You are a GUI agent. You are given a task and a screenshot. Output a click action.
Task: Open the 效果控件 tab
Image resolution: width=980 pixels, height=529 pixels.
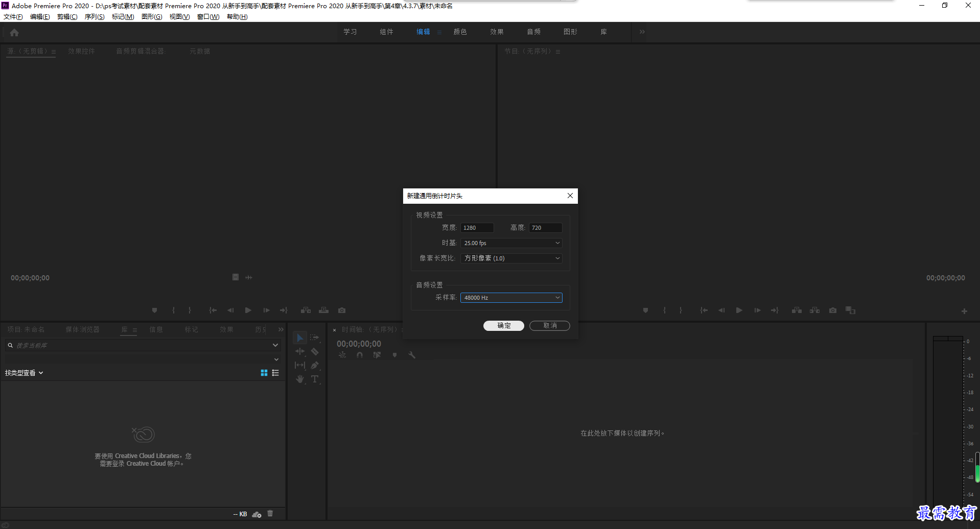click(x=82, y=51)
